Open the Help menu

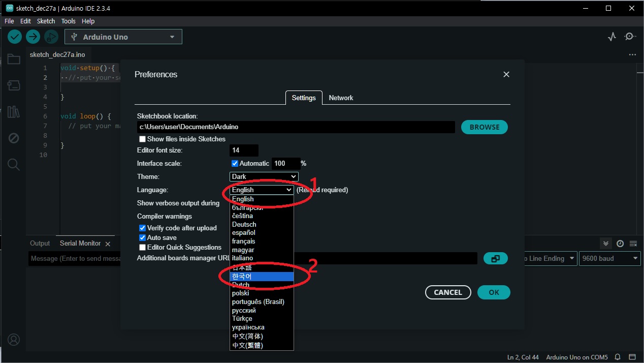[x=88, y=21]
